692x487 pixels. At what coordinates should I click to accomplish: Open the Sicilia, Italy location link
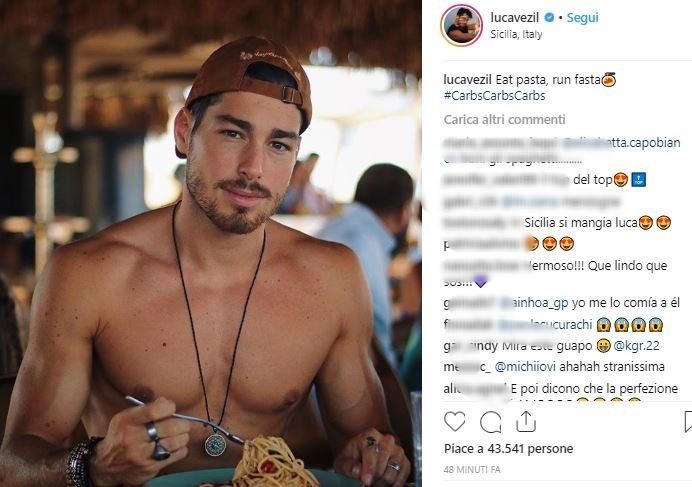click(x=516, y=34)
